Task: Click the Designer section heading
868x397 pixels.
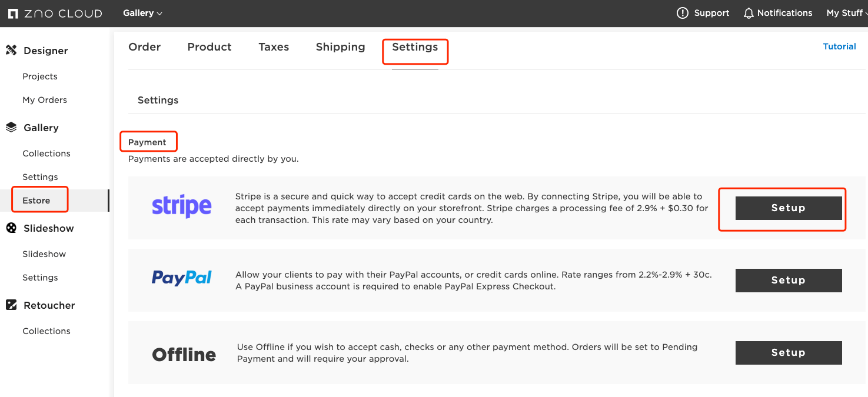Action: click(46, 51)
